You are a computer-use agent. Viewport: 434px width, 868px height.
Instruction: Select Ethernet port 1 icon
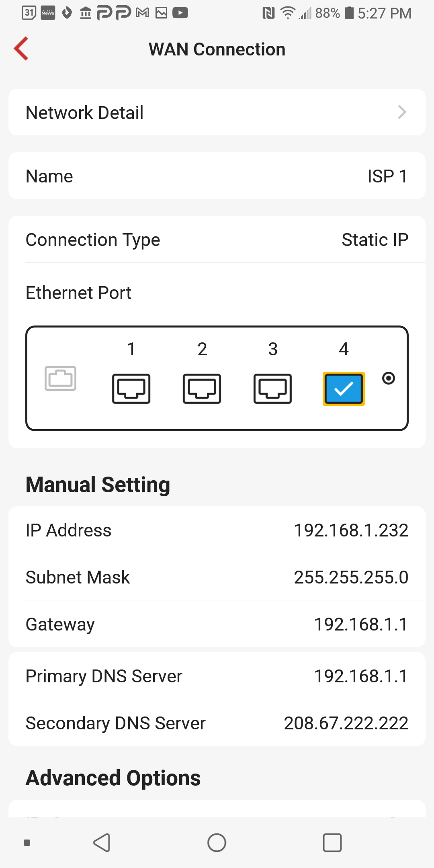coord(131,389)
